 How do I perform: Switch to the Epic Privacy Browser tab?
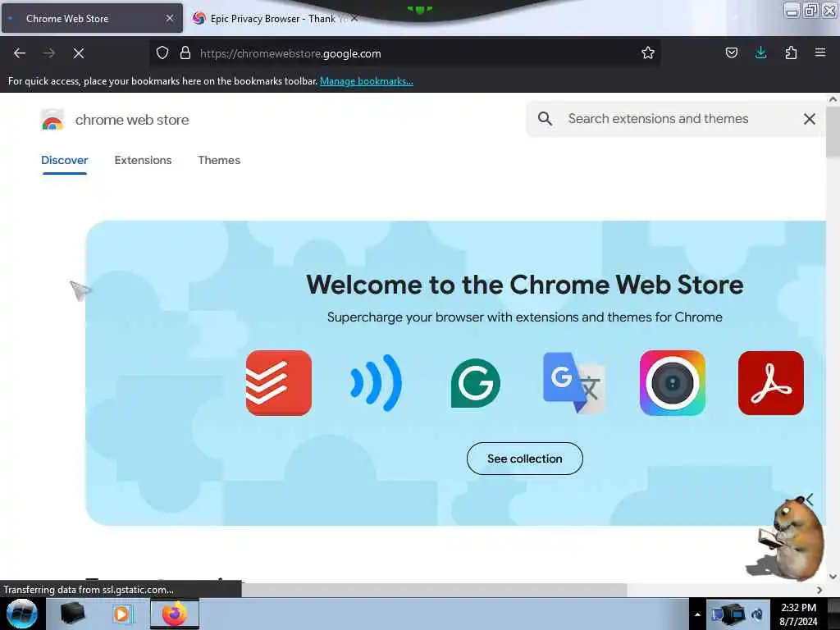pos(273,18)
